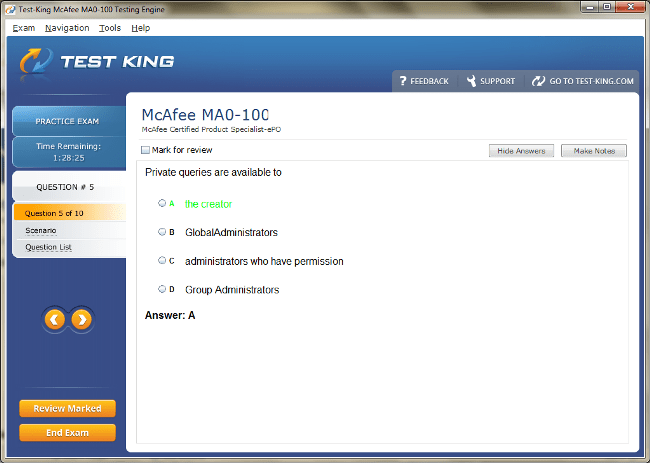Click the PRACTICE EXAM panel

tap(69, 121)
